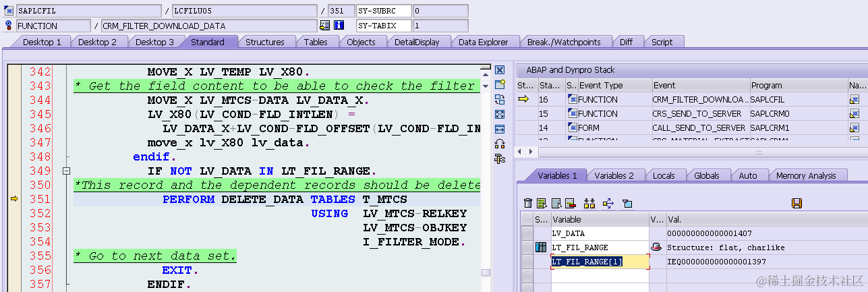868x292 pixels.
Task: Click the LT_FIL_RANGE[1] variable input field
Action: click(600, 262)
